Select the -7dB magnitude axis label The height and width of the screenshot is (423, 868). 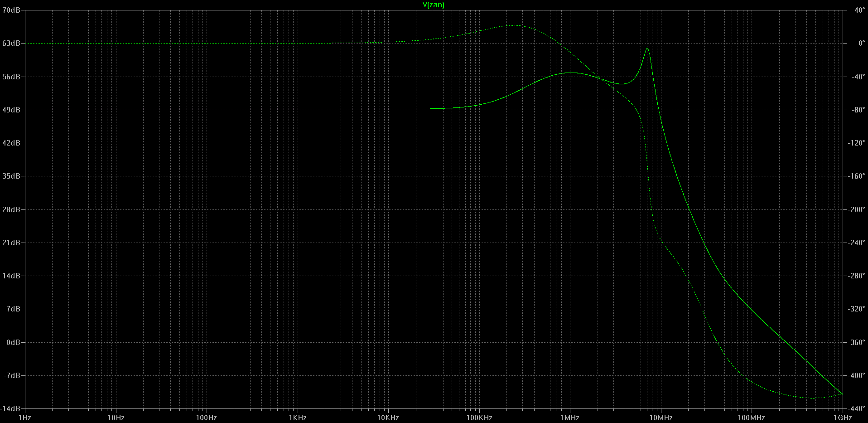click(12, 375)
